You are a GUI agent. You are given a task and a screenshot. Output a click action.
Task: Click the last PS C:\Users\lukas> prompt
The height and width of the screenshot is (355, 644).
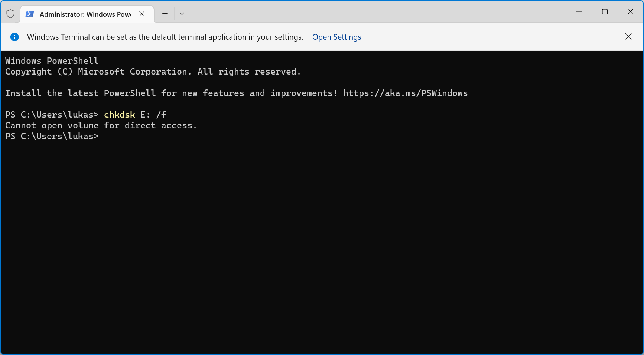[x=52, y=136]
